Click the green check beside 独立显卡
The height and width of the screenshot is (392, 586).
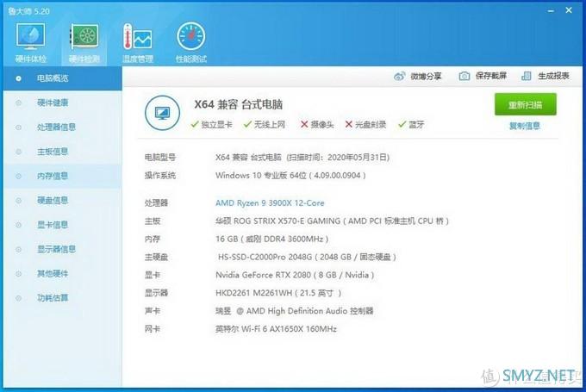195,124
